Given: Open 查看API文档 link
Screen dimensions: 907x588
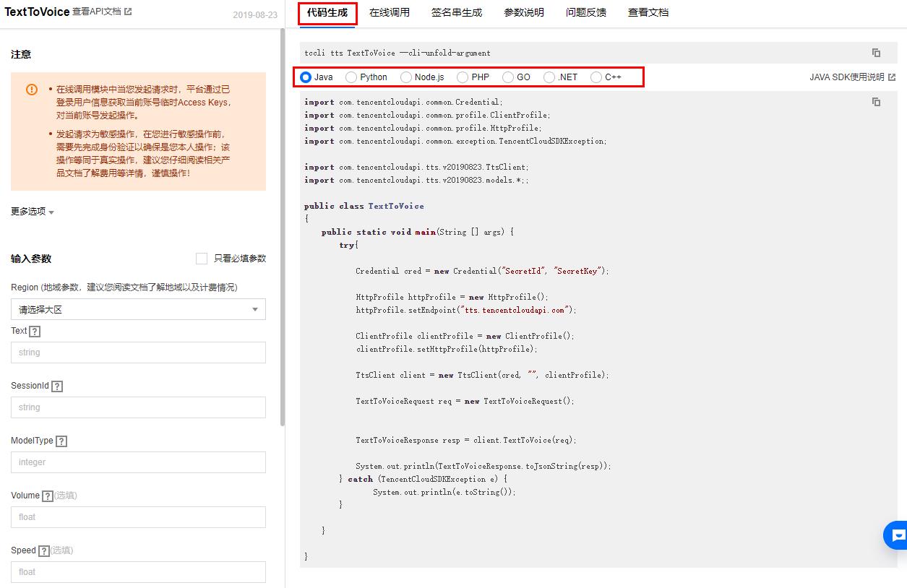Looking at the screenshot, I should [102, 12].
